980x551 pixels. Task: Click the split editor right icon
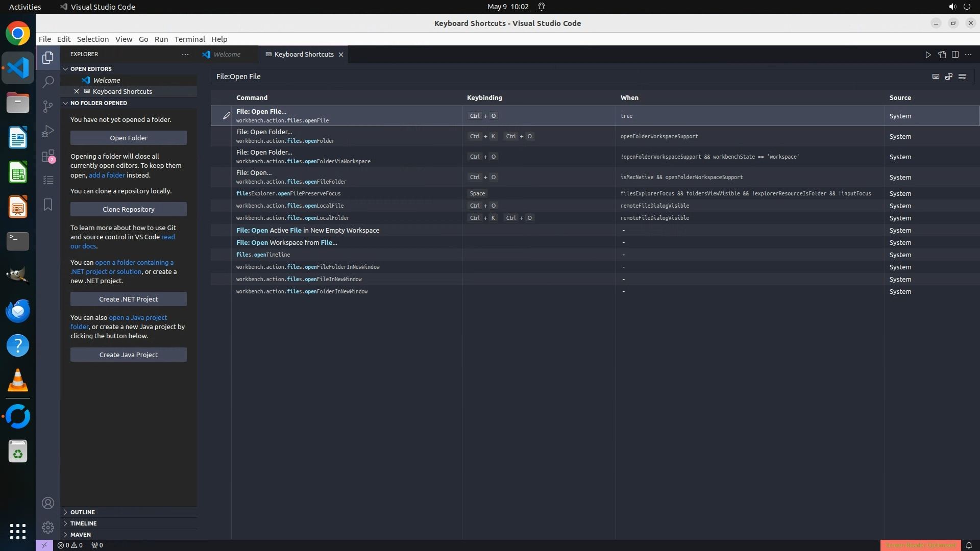click(x=955, y=55)
